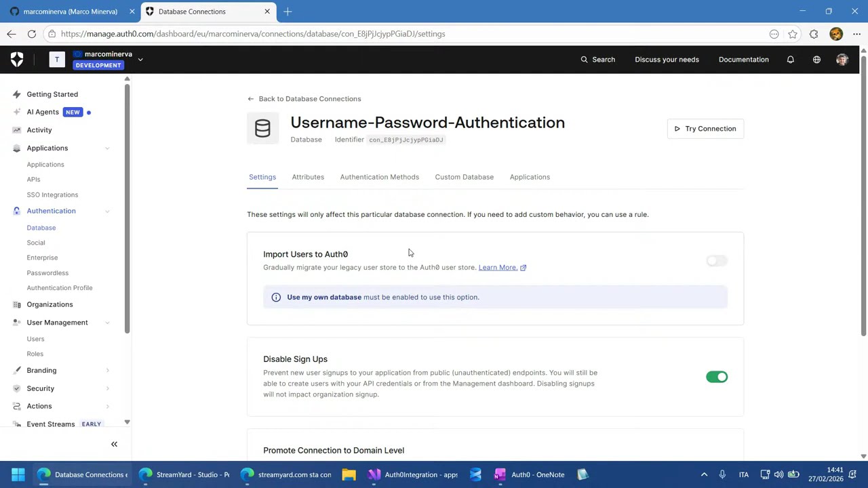Select Database in sidebar
Viewport: 868px width, 488px height.
tap(41, 228)
